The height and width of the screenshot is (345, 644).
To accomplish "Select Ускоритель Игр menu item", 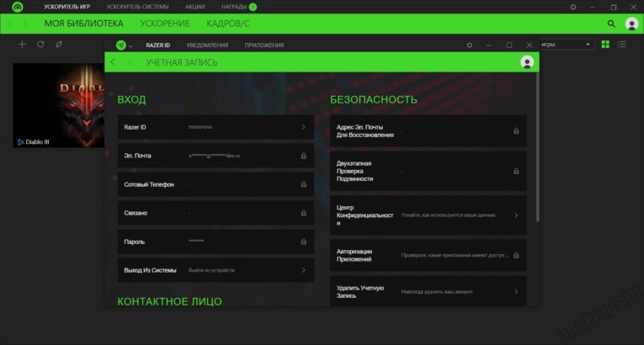I will click(67, 7).
